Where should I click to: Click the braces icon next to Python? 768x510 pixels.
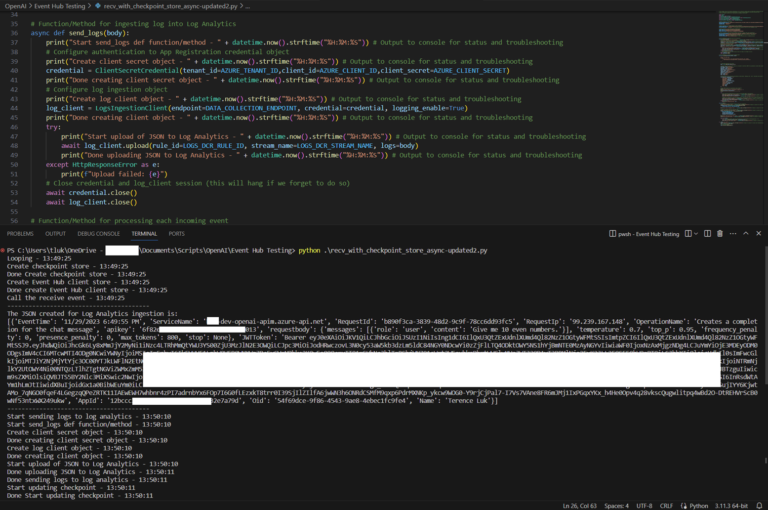pyautogui.click(x=684, y=506)
